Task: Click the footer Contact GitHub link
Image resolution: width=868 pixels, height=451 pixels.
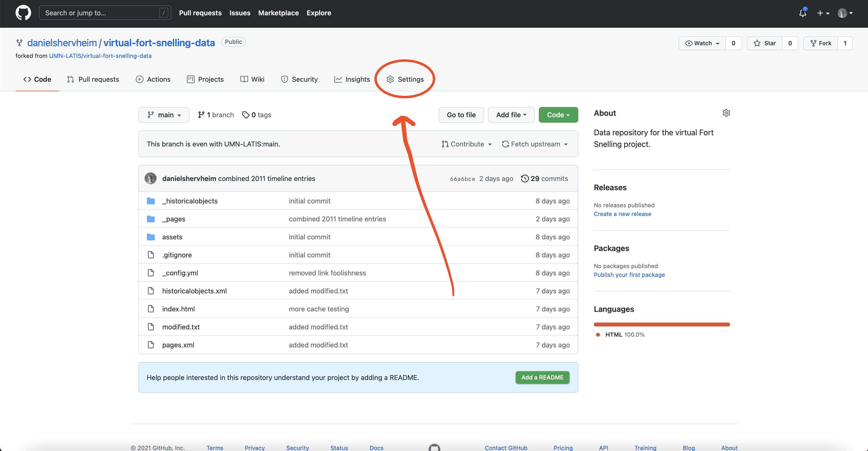Action: tap(506, 448)
